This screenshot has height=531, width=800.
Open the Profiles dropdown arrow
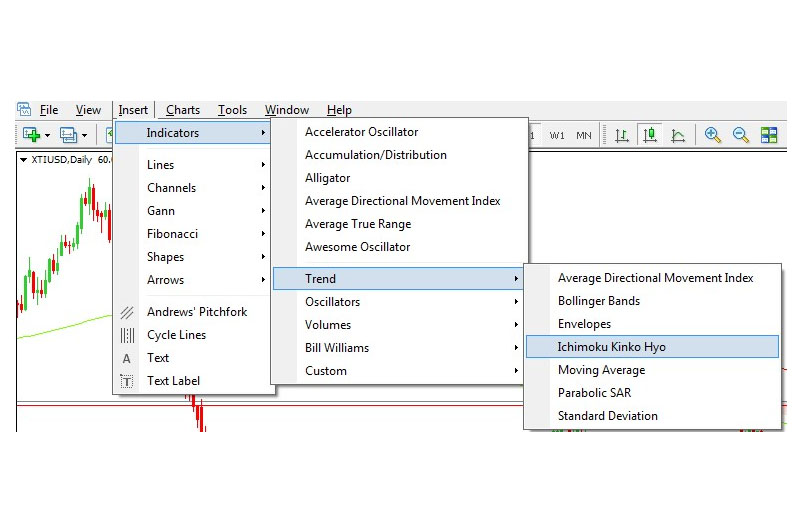(x=85, y=136)
